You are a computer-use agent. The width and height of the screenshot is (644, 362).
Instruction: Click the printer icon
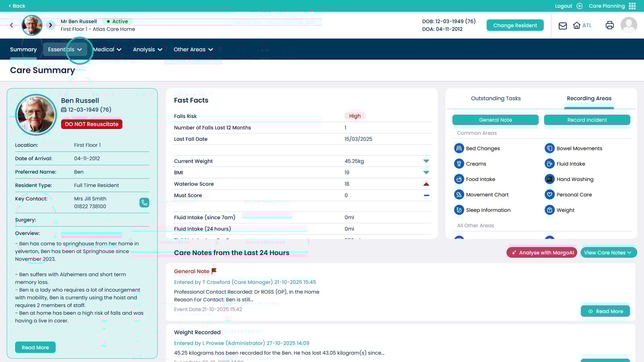(x=609, y=25)
